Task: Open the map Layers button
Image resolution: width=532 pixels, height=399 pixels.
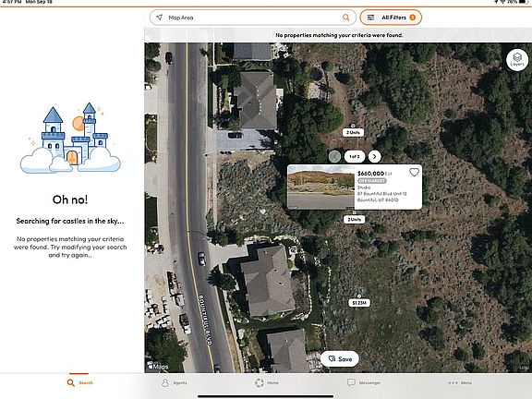Action: pos(517,60)
